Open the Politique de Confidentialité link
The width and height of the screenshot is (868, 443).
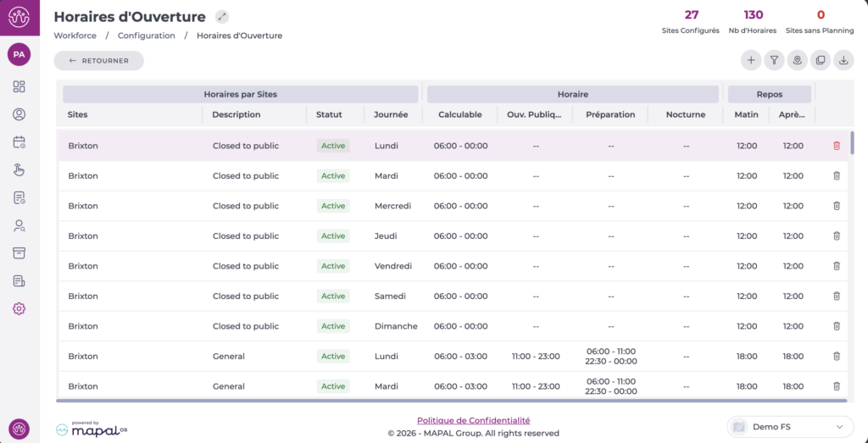click(x=473, y=420)
